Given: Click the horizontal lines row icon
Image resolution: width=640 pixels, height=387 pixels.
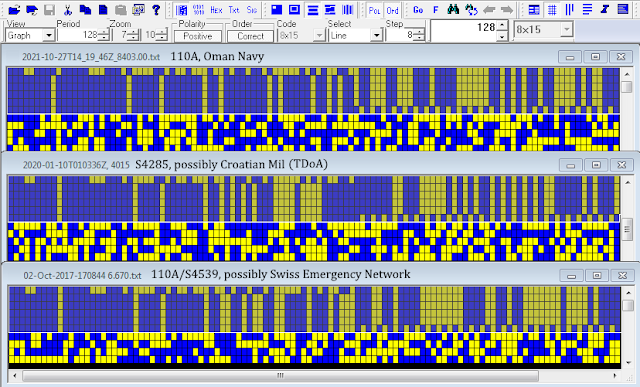Looking at the screenshot, I should point(587,10).
